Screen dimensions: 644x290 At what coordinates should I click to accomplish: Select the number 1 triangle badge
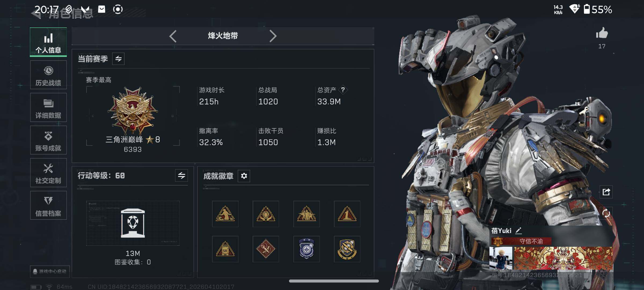(x=347, y=214)
